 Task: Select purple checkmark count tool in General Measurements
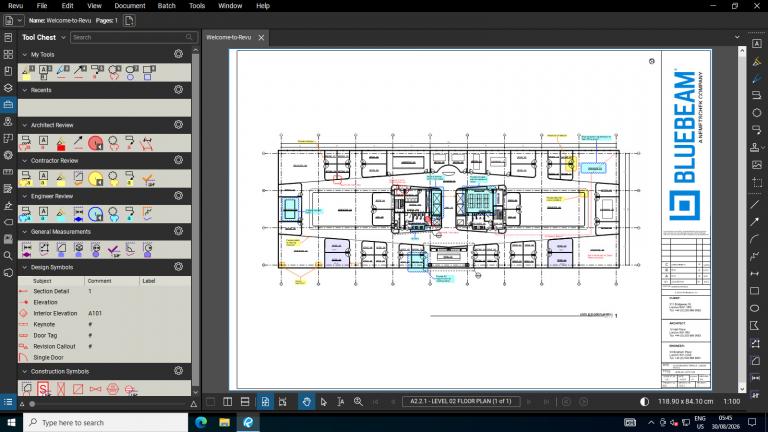[x=114, y=250]
